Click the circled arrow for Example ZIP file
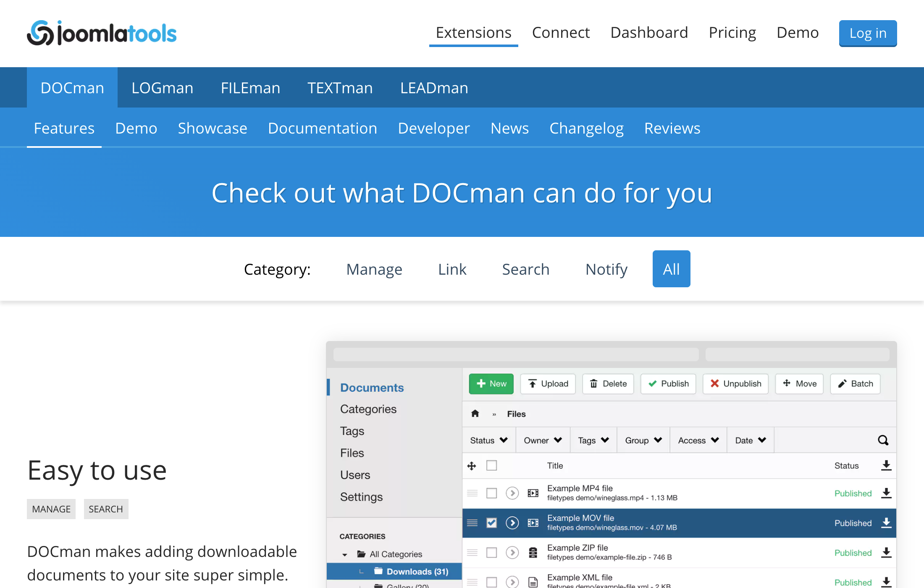 tap(512, 553)
